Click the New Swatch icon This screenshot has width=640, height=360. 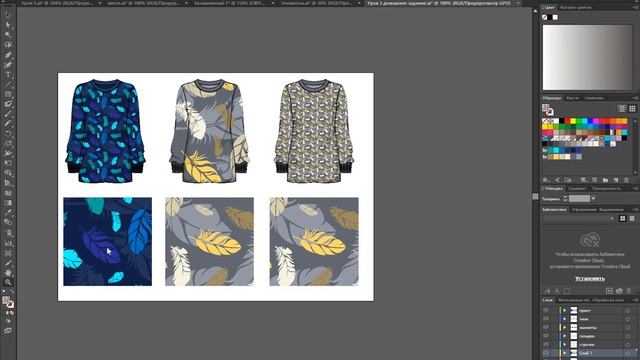[x=616, y=180]
